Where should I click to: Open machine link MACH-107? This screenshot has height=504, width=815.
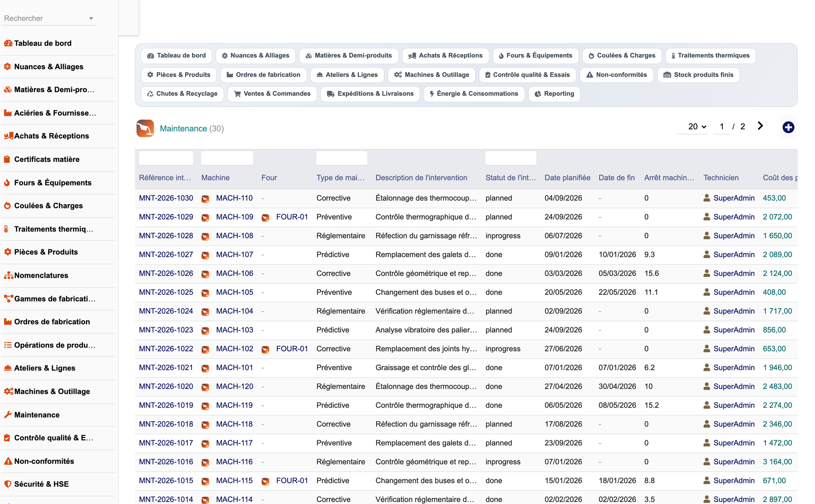click(x=235, y=255)
